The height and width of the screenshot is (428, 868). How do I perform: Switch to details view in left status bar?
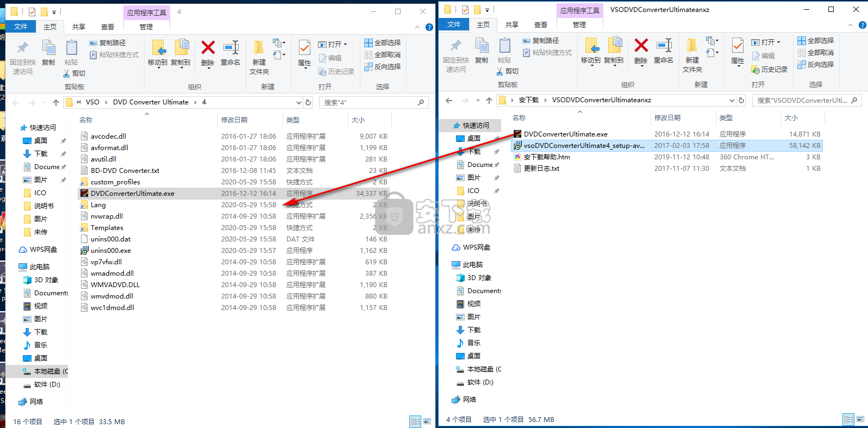(x=416, y=421)
